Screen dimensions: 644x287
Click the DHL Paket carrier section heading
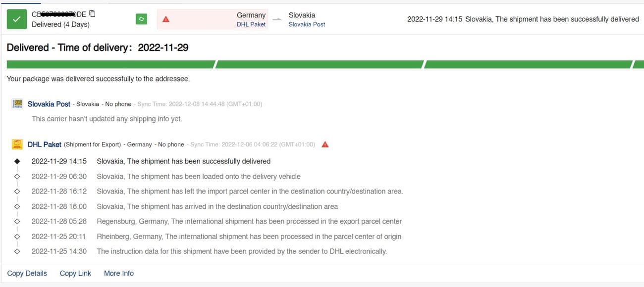tap(45, 144)
